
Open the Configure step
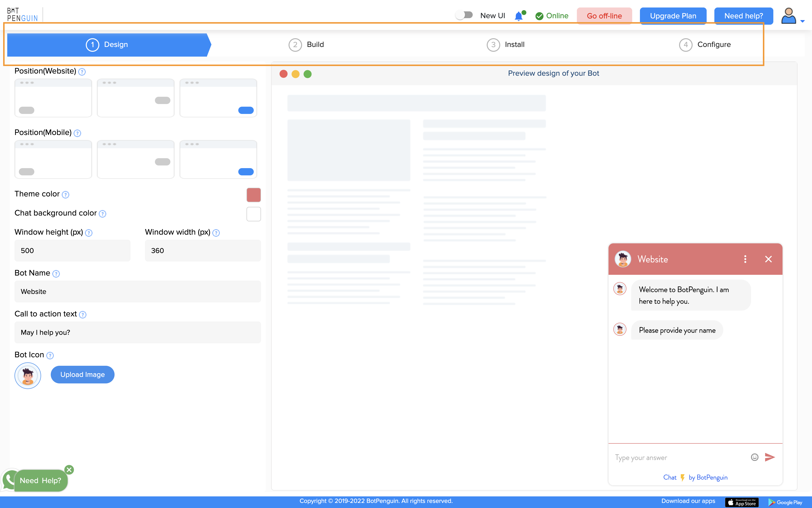[705, 45]
